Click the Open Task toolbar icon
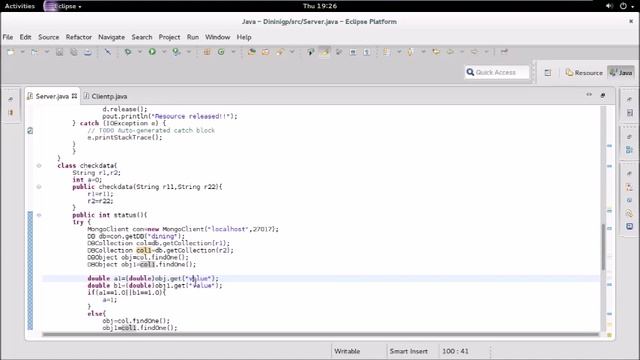 [266, 52]
